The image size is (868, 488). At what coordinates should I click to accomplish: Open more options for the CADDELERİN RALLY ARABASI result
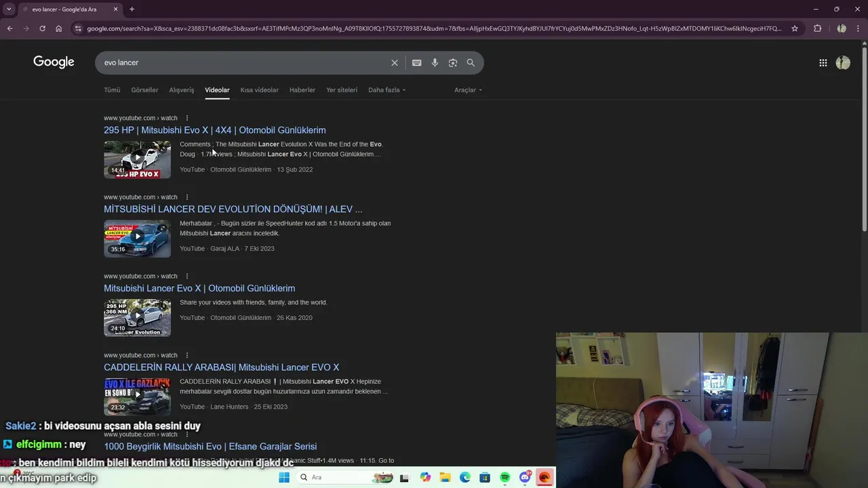coord(186,355)
